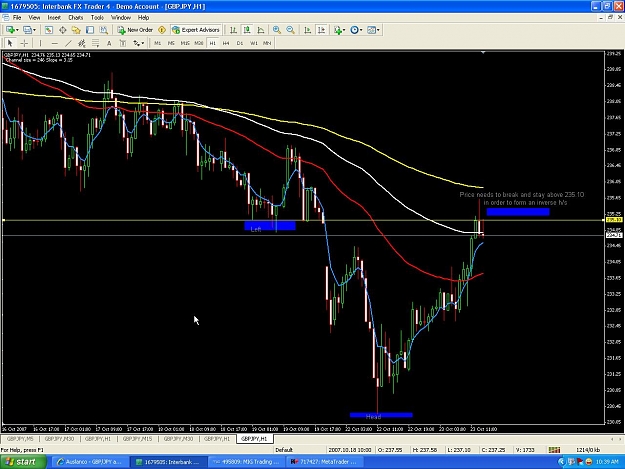Zoom out on the chart
This screenshot has width=625, height=469.
291,30
